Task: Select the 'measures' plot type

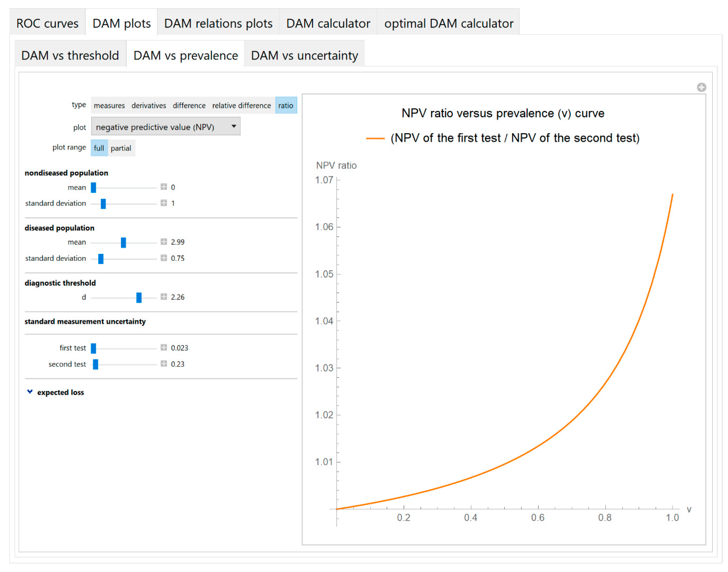Action: point(109,105)
